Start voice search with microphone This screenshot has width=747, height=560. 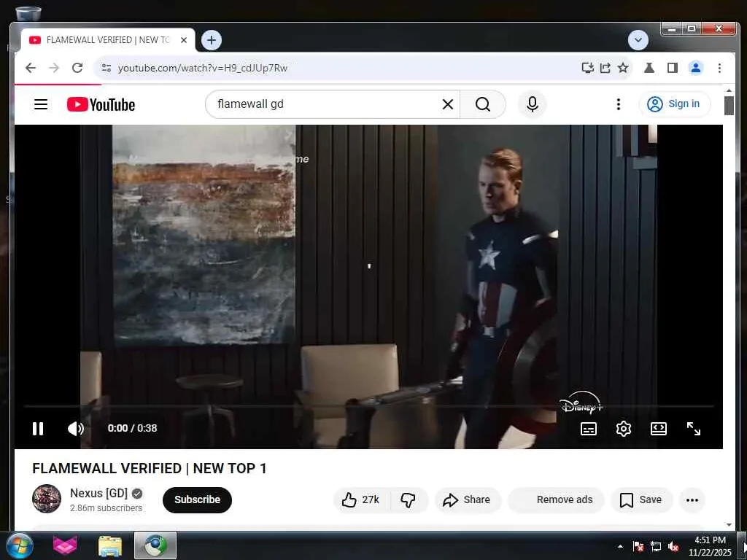click(532, 104)
